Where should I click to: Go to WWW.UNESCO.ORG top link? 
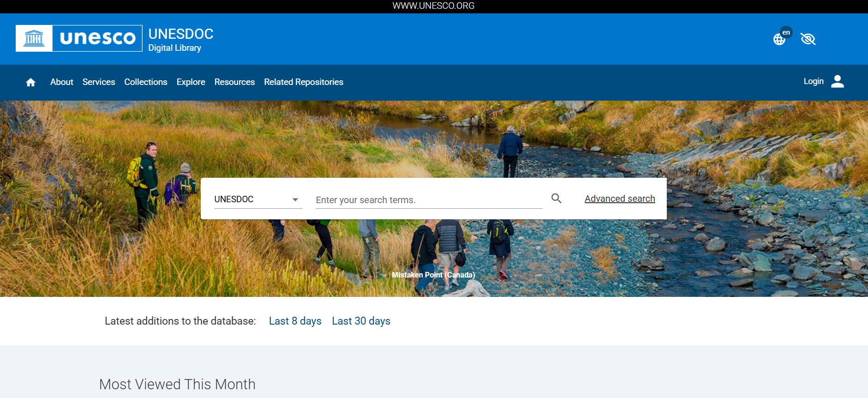[433, 6]
